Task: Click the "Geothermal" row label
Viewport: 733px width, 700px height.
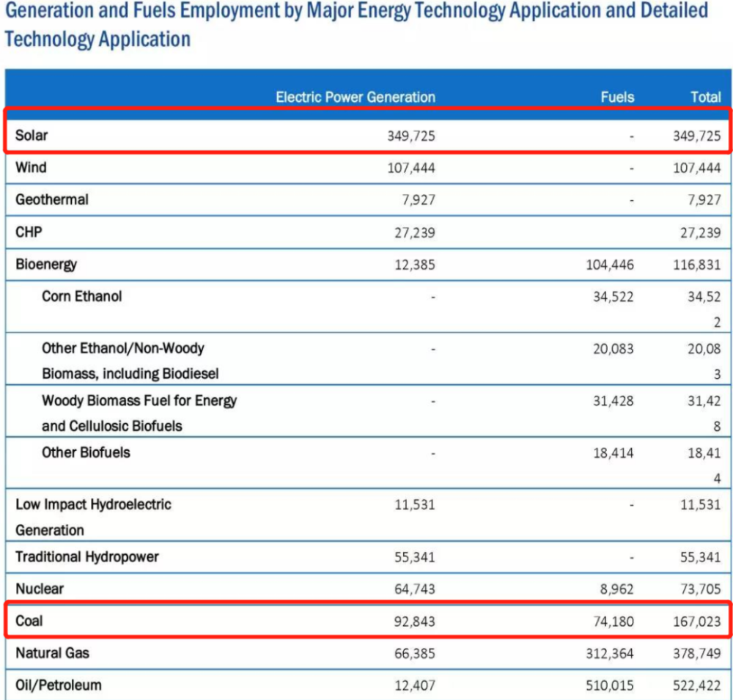Action: click(52, 199)
